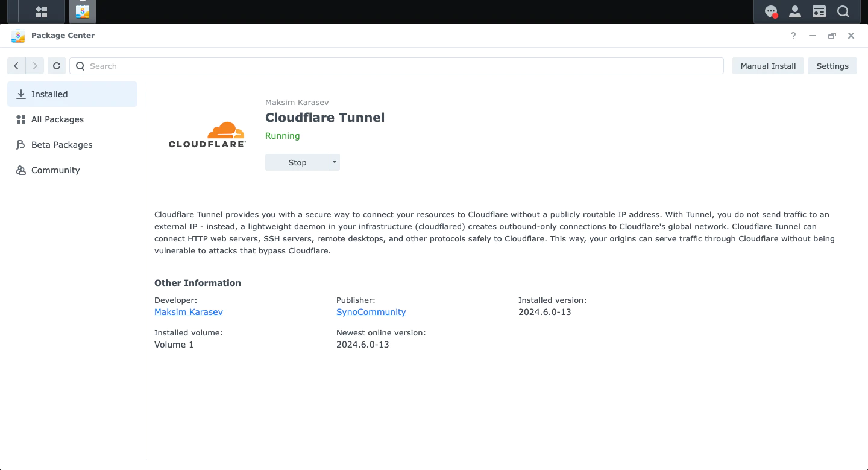Open the notifications chat bubble icon
Image resolution: width=868 pixels, height=470 pixels.
click(x=771, y=11)
